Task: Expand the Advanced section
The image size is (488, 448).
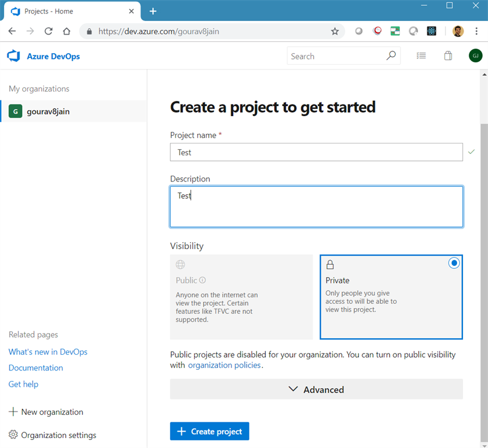Action: coord(316,389)
